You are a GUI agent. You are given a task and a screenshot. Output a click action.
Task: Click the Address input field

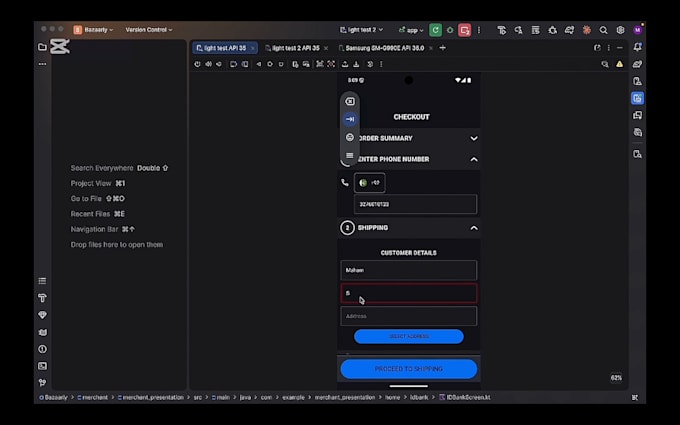point(409,316)
